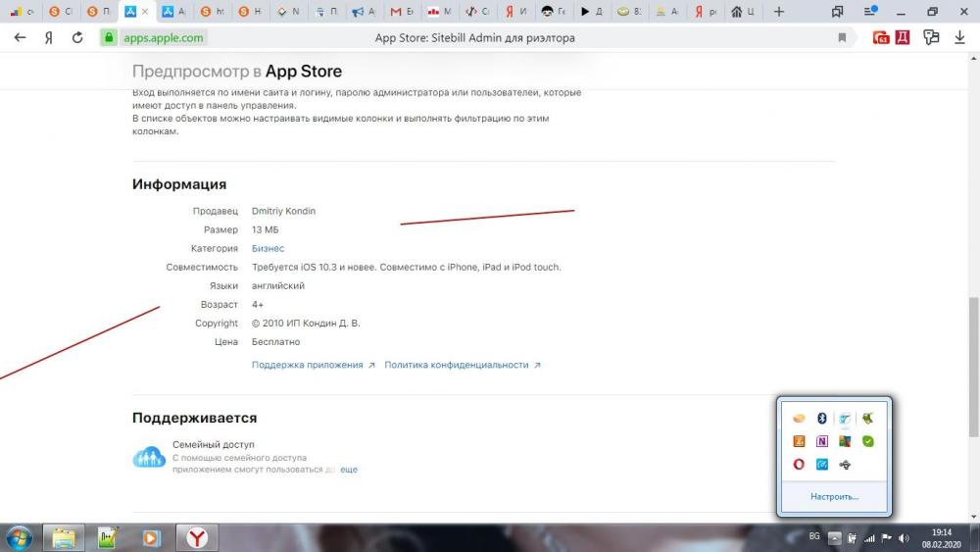This screenshot has height=552, width=980.
Task: Click the Информация heading
Action: [x=179, y=184]
